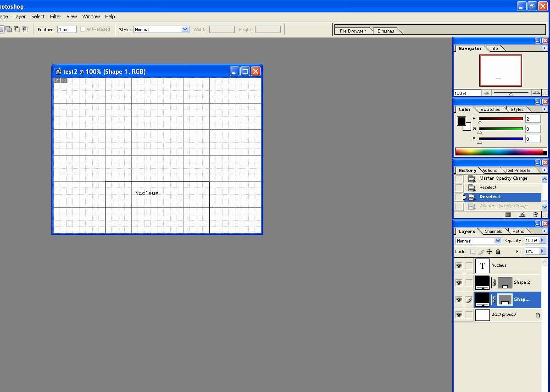Click the lock all padlock icon in Layers

(x=498, y=252)
